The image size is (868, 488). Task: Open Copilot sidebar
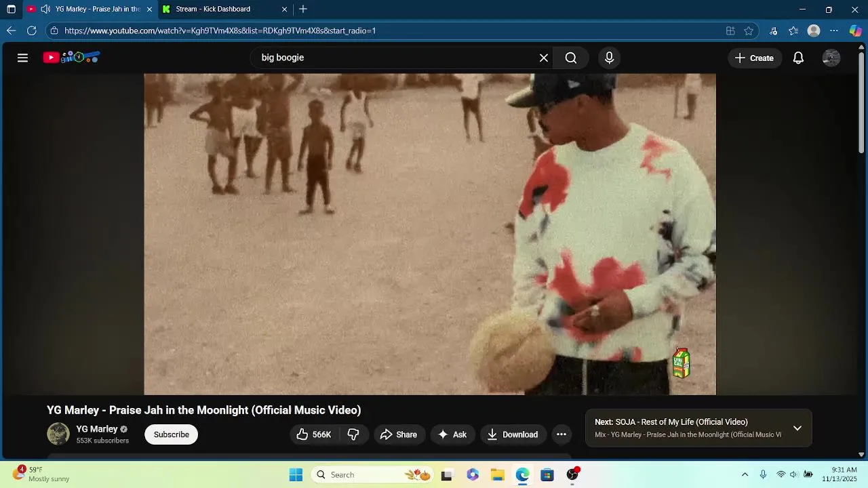pos(856,30)
